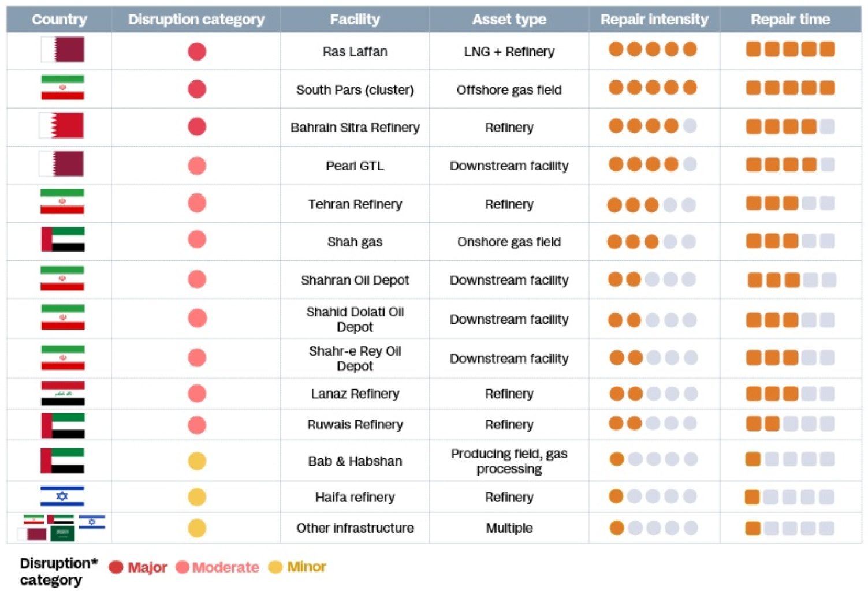The height and width of the screenshot is (591, 868).
Task: Click the Asset type column header
Action: (509, 20)
